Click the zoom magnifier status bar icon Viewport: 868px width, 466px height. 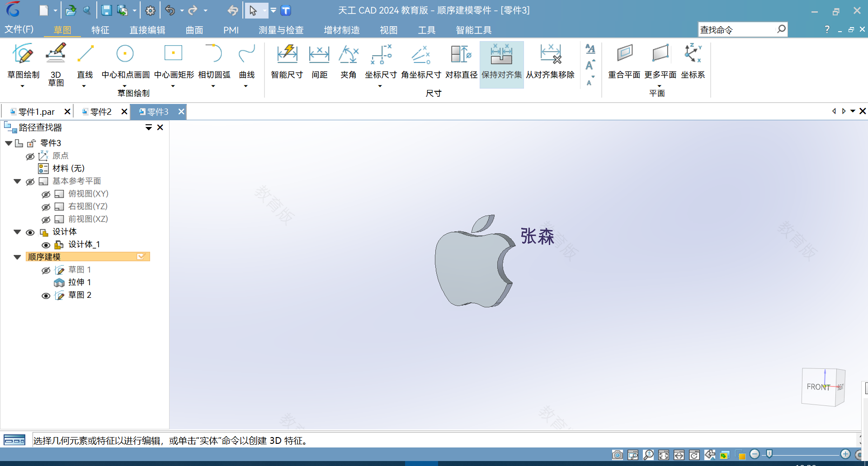[x=648, y=455]
